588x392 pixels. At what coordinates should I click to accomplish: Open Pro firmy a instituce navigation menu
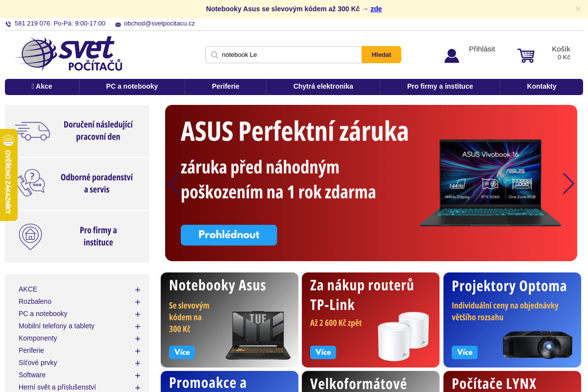pyautogui.click(x=440, y=87)
